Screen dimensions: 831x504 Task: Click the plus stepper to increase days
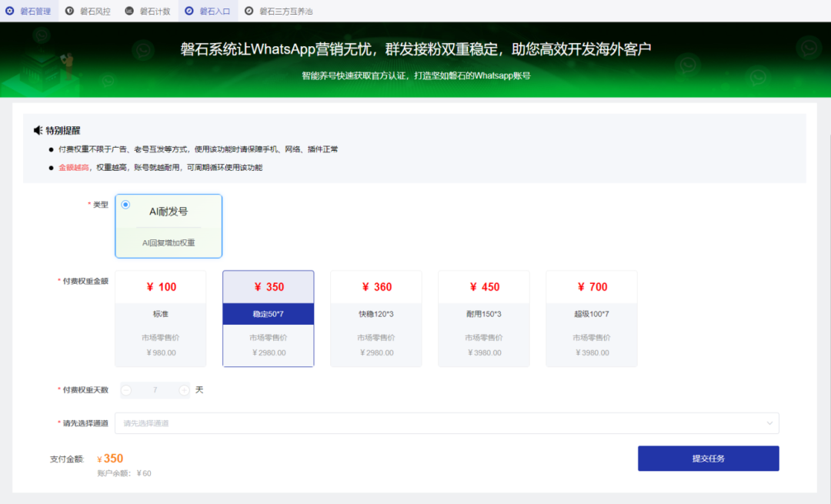(183, 390)
